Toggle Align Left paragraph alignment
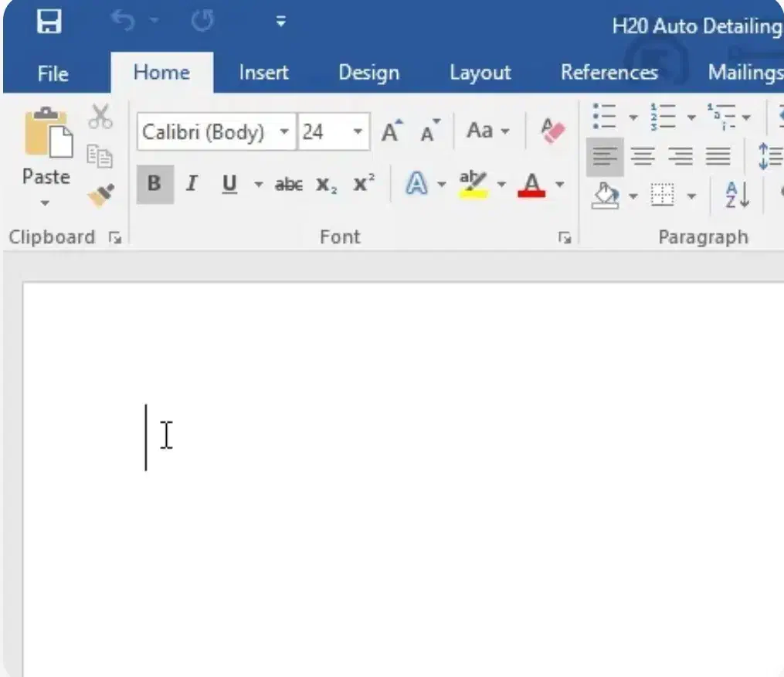The height and width of the screenshot is (677, 784). pyautogui.click(x=605, y=157)
